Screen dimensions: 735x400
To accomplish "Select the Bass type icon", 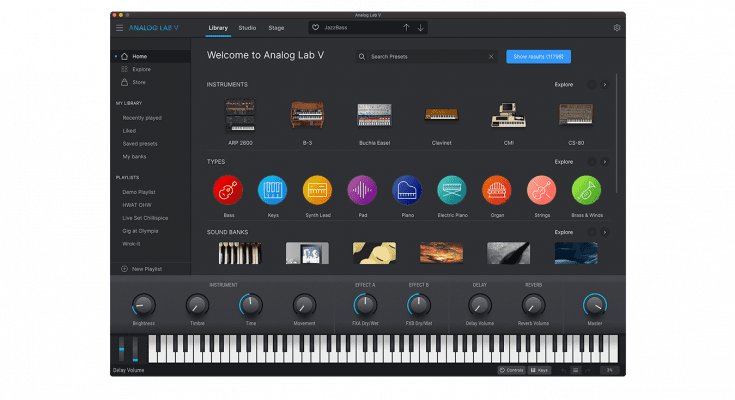I will tap(227, 189).
